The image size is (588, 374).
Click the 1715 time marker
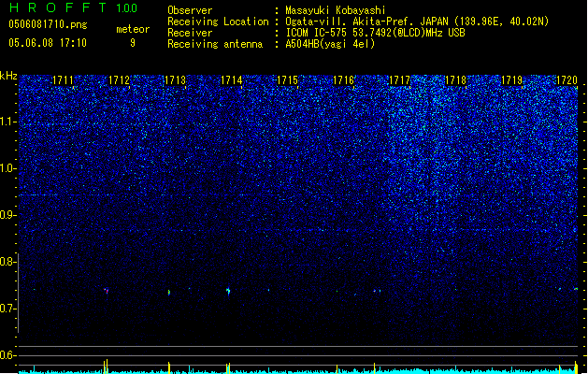click(x=287, y=80)
